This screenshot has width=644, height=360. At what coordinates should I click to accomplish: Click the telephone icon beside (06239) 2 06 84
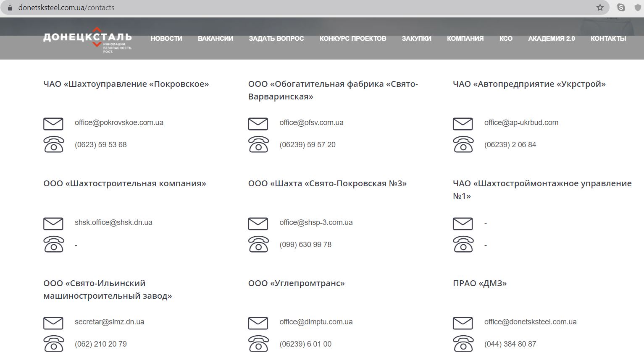(x=463, y=144)
